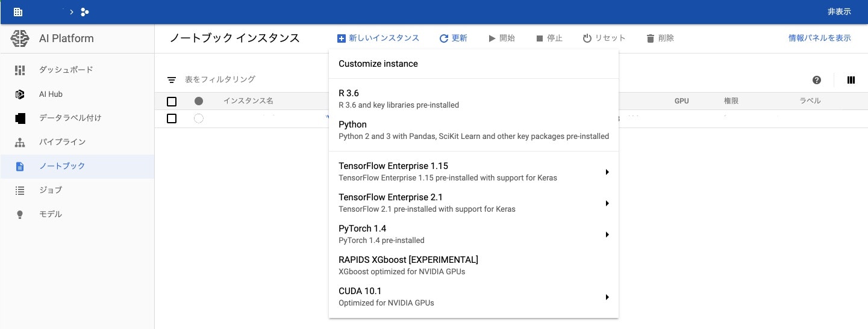
Task: Click the filter icon in table toolbar
Action: point(172,79)
